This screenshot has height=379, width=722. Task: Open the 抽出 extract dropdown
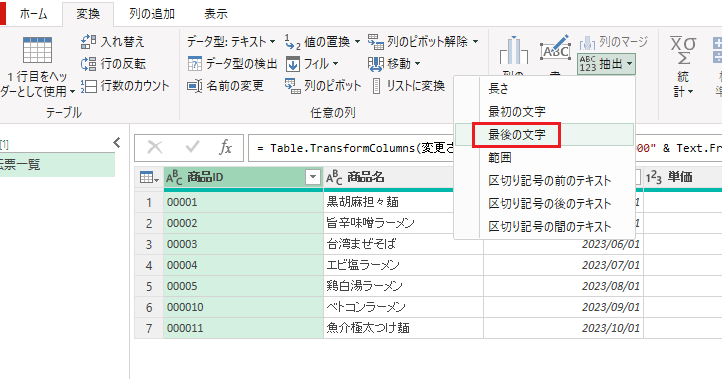click(606, 64)
